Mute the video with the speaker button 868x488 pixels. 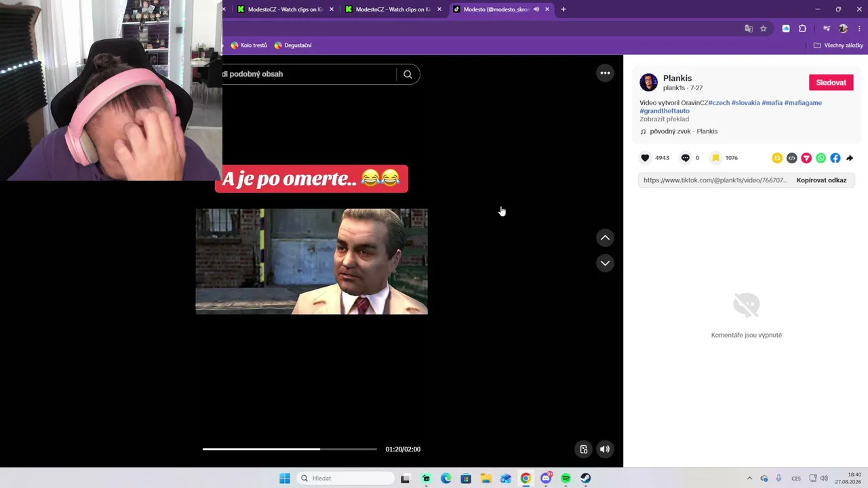[604, 449]
